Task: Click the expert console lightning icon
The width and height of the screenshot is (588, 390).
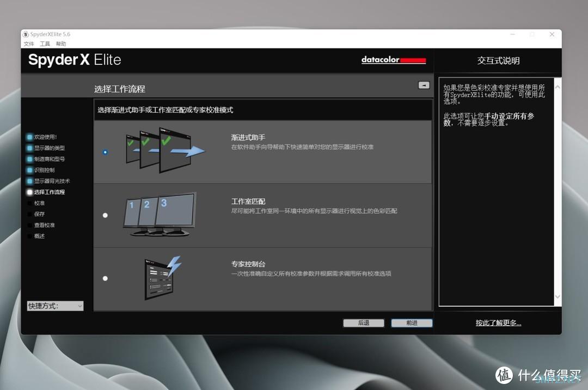Action: [163, 278]
